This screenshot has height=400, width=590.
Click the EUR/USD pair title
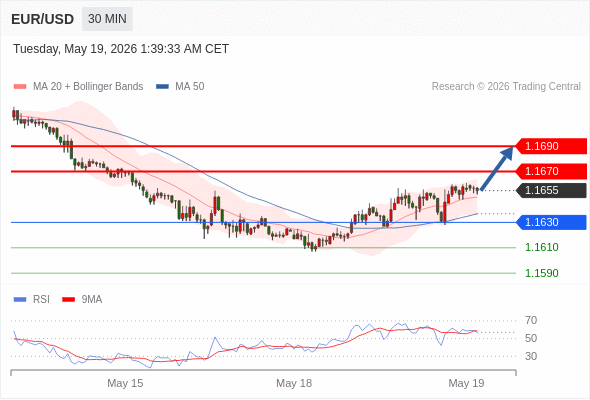tap(43, 19)
